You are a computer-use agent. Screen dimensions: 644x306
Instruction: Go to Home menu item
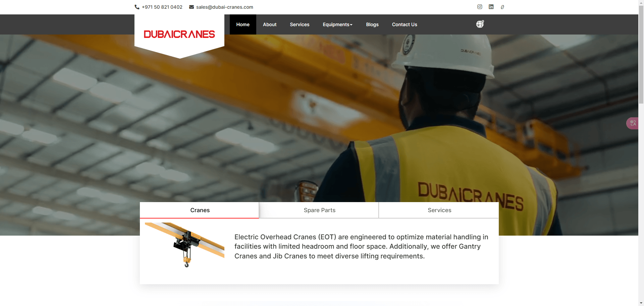tap(243, 24)
